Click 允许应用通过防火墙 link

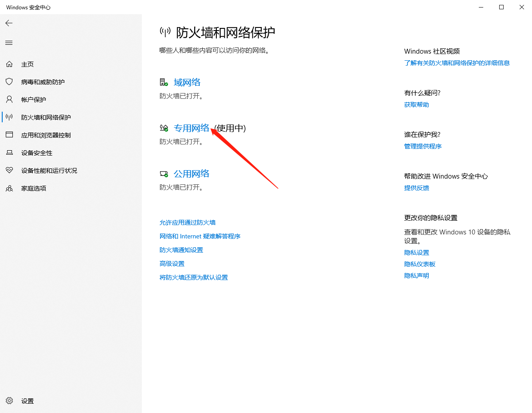(188, 222)
